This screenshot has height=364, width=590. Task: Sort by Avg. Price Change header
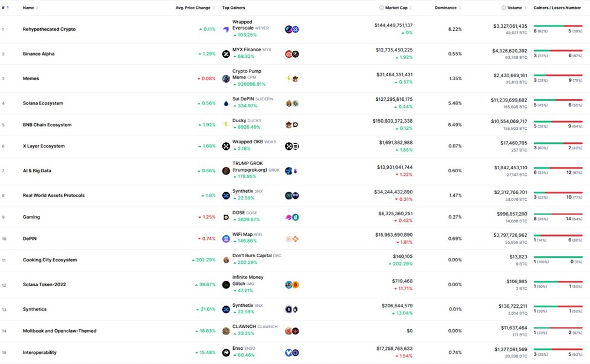195,8
